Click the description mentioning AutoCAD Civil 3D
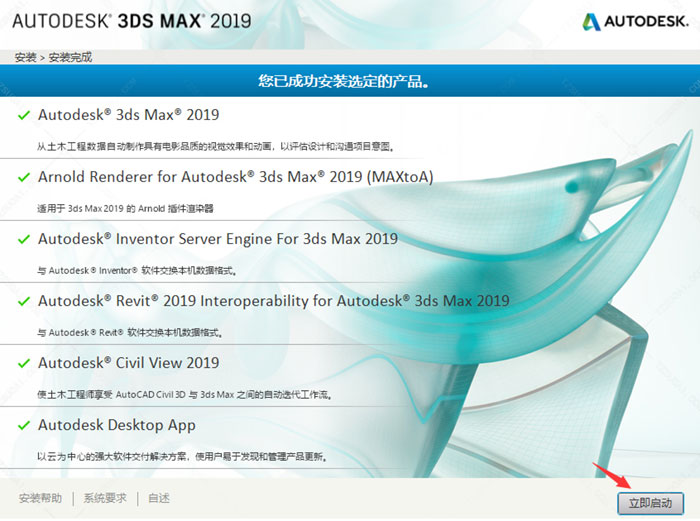Screen dimensions: 700x521 pyautogui.click(x=184, y=395)
